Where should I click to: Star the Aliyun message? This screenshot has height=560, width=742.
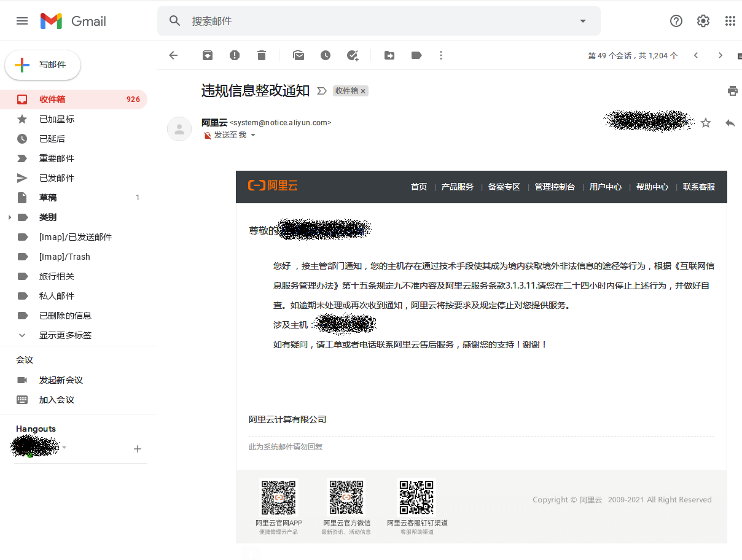[706, 123]
